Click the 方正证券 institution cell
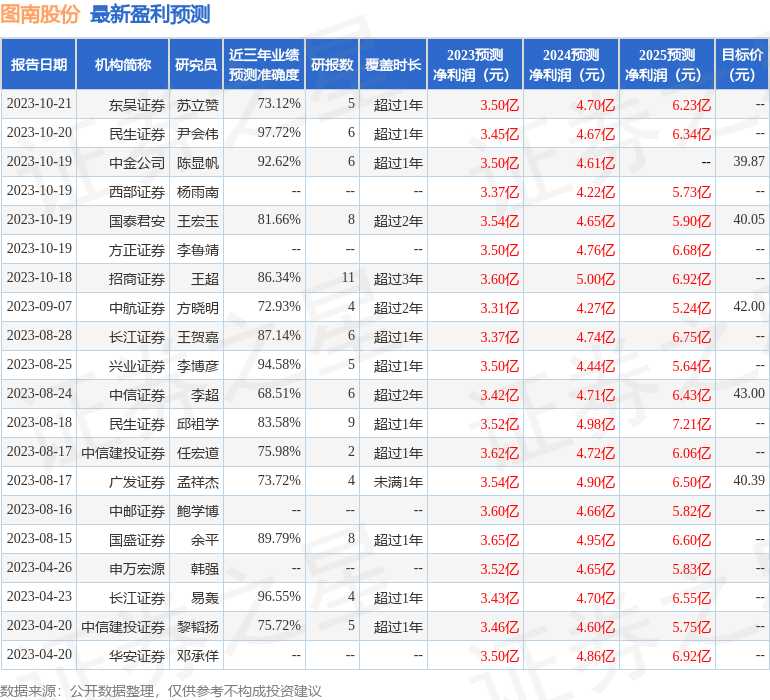The width and height of the screenshot is (770, 700). click(x=137, y=250)
